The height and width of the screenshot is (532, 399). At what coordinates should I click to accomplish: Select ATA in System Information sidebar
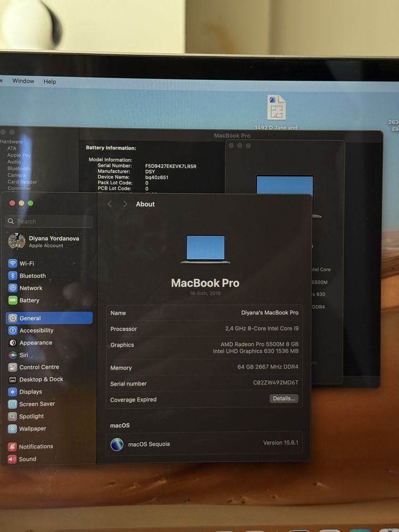click(x=12, y=148)
